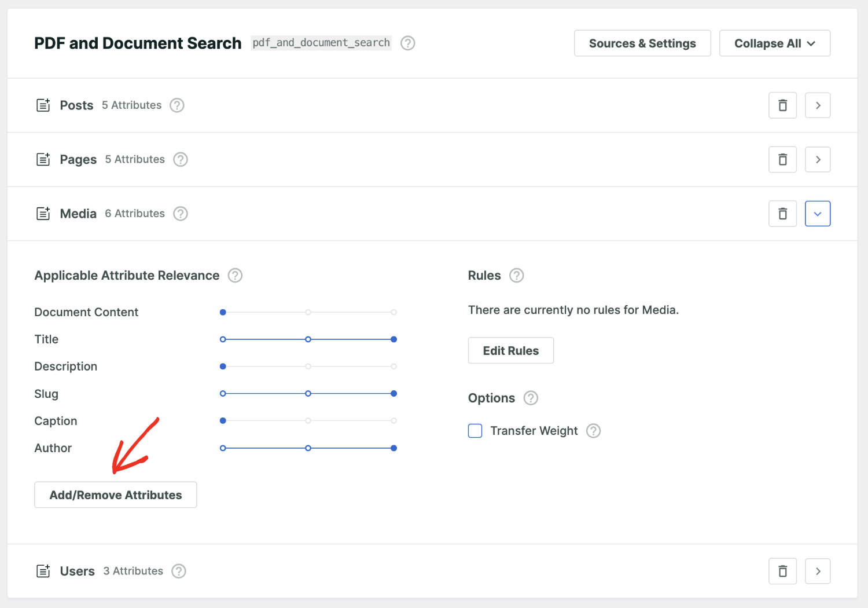Click help icon beside Media attributes count

180,214
